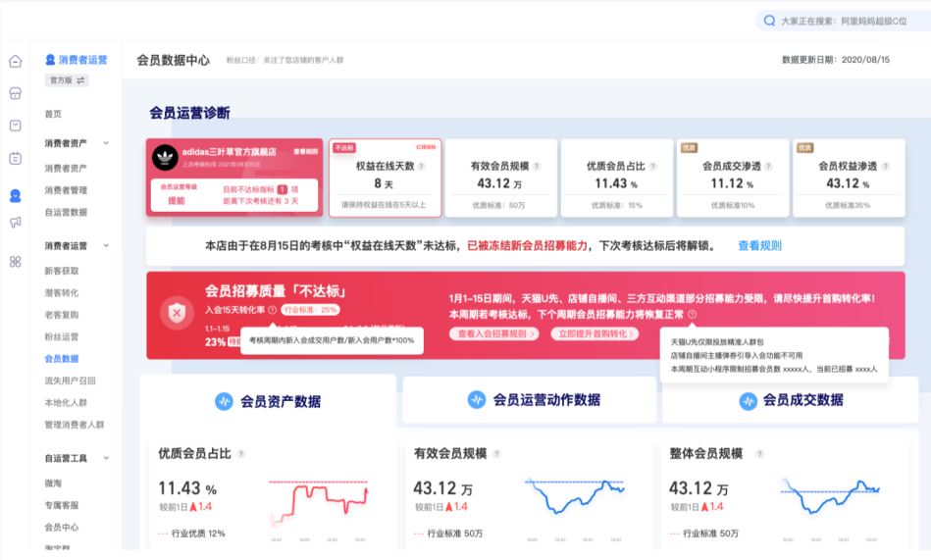
Task: Click 查看细则 on the adidas store card
Action: [x=306, y=151]
